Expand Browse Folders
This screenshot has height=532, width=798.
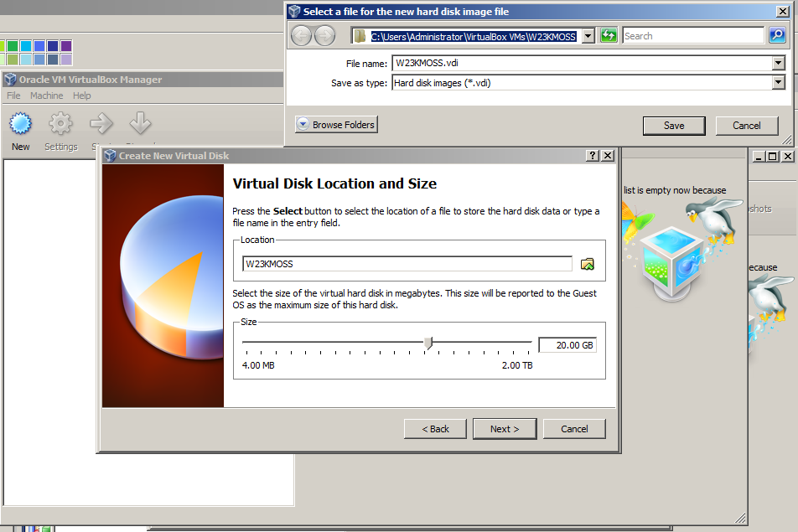pos(336,125)
